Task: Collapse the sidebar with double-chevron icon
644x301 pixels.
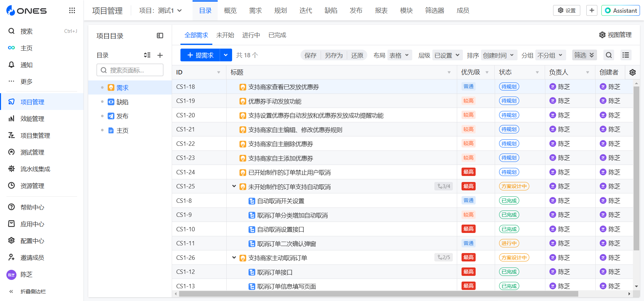Action: (11, 291)
